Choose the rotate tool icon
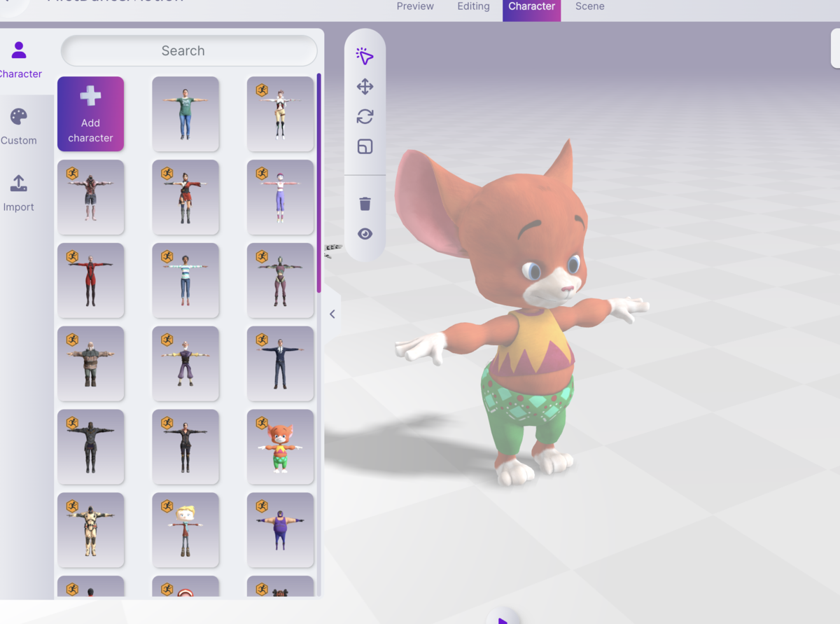Image resolution: width=840 pixels, height=624 pixels. tap(365, 116)
